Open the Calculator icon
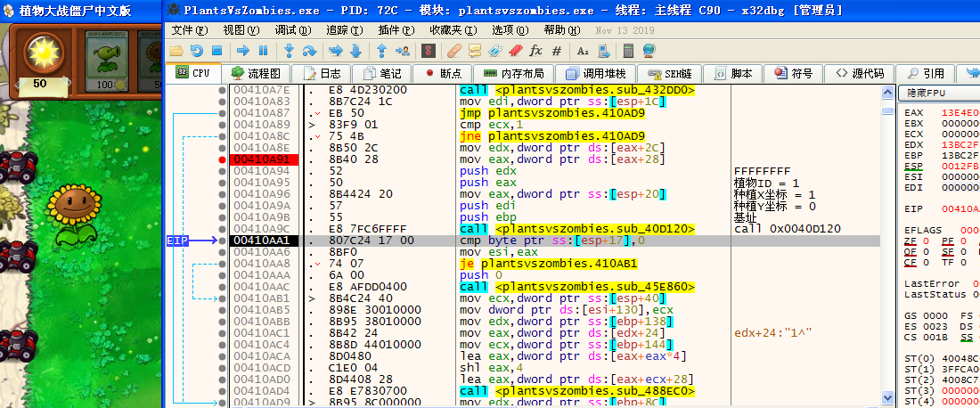The image size is (980, 408). click(629, 51)
